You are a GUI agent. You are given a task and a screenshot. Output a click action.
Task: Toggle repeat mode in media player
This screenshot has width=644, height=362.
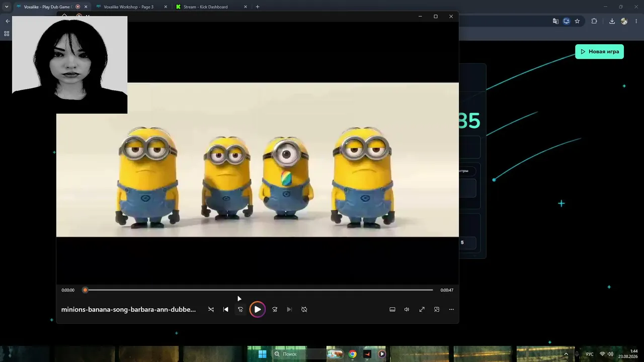[x=304, y=309]
